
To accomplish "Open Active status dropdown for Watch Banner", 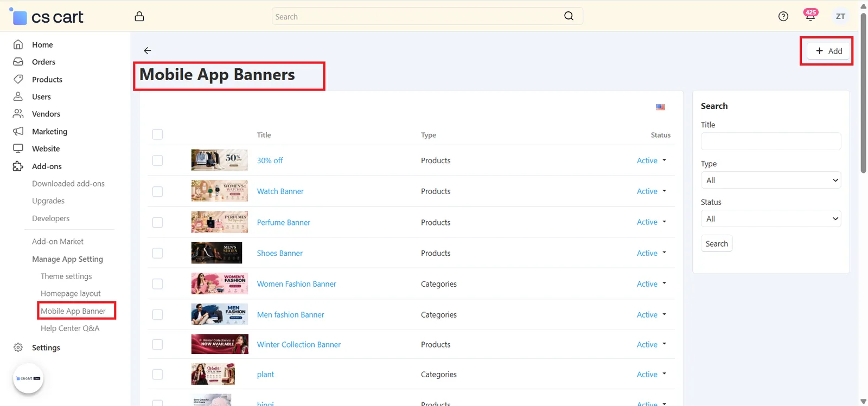I will point(652,191).
